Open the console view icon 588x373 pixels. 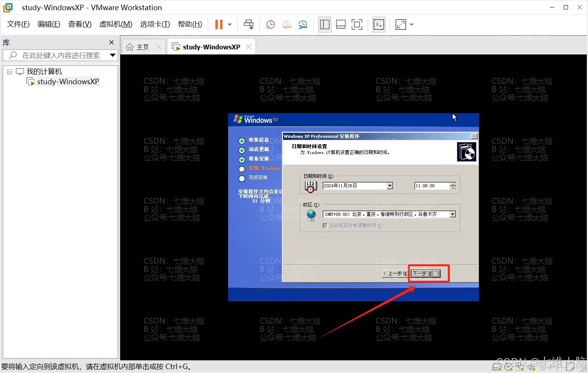click(379, 24)
